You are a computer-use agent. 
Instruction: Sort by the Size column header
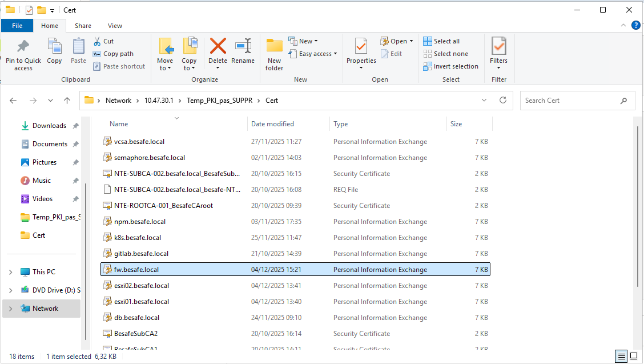456,124
